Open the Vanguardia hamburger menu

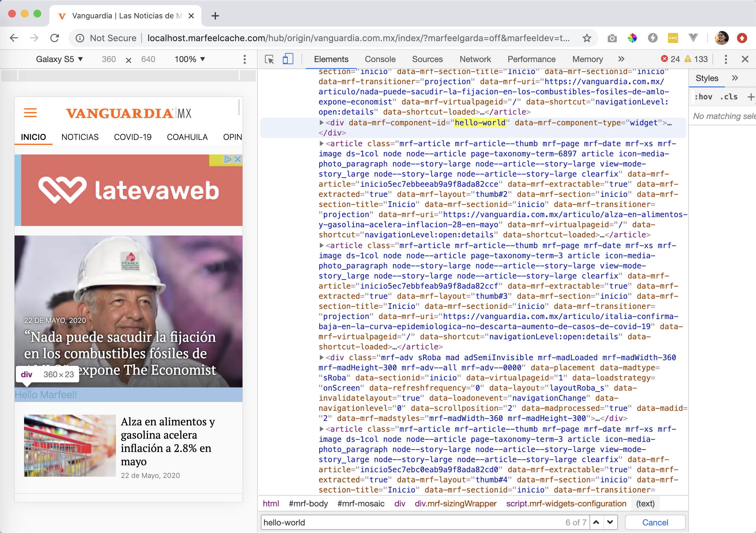tap(30, 113)
